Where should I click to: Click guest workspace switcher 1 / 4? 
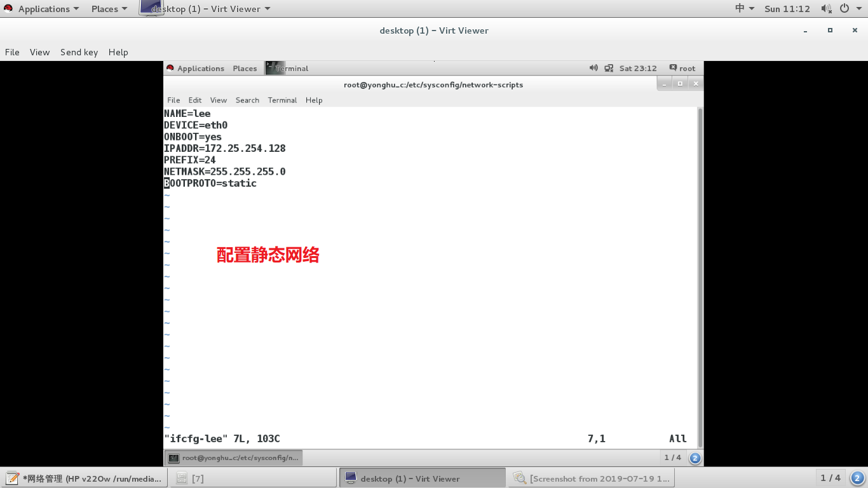673,457
